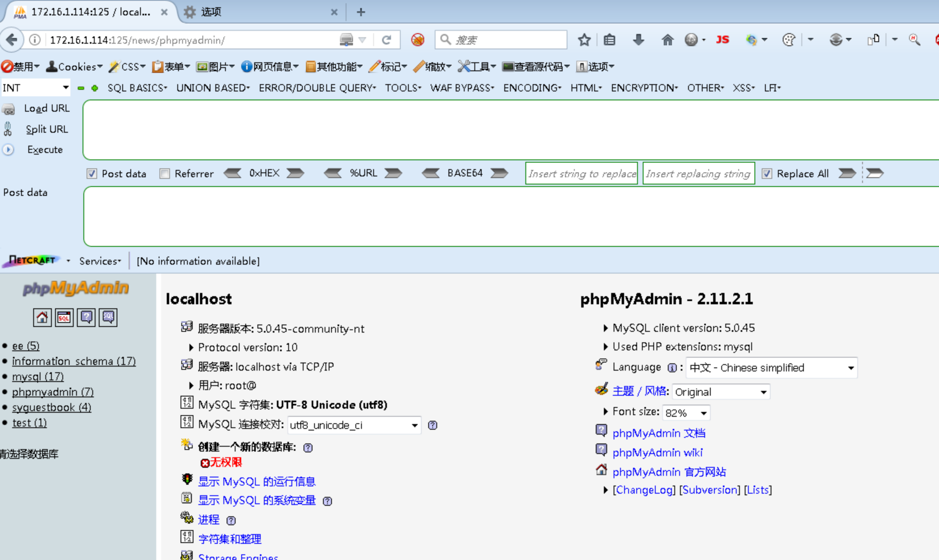Image resolution: width=939 pixels, height=560 pixels.
Task: Click the browser reload icon
Action: click(387, 40)
